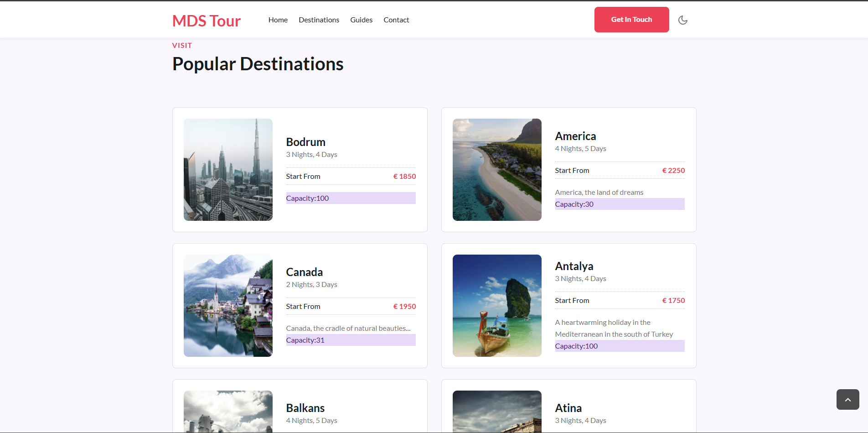Click '3 Nights, 4 Days' under Antalya
The image size is (868, 433).
[x=581, y=278]
